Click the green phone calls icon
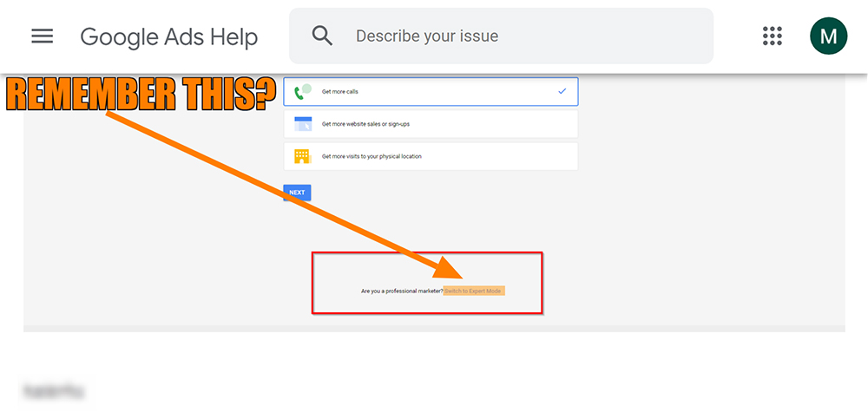868x419 pixels. pos(303,91)
